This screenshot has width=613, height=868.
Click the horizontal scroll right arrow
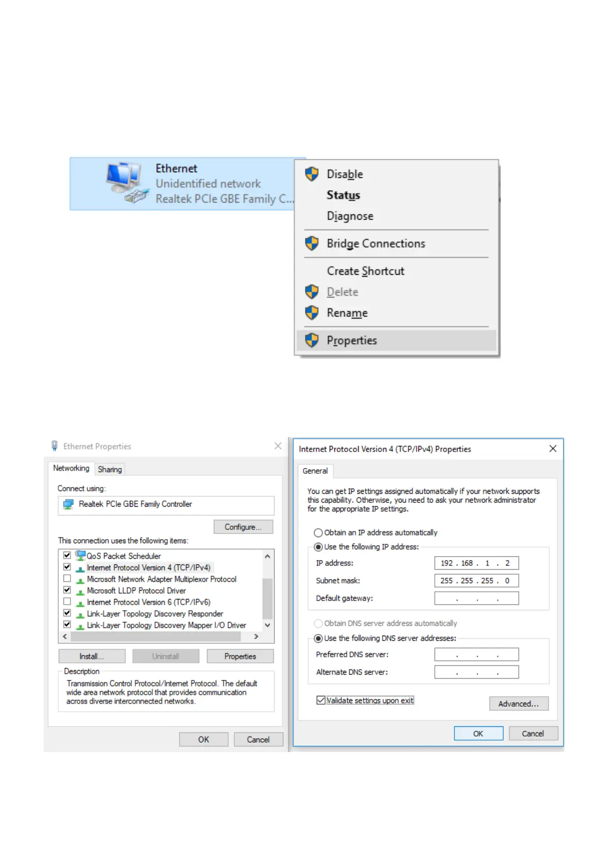(256, 637)
